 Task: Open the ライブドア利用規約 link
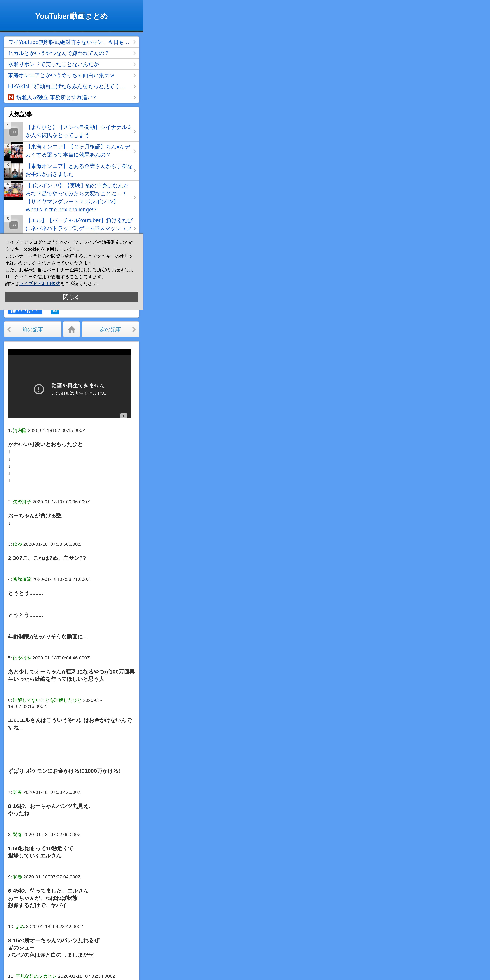click(40, 283)
